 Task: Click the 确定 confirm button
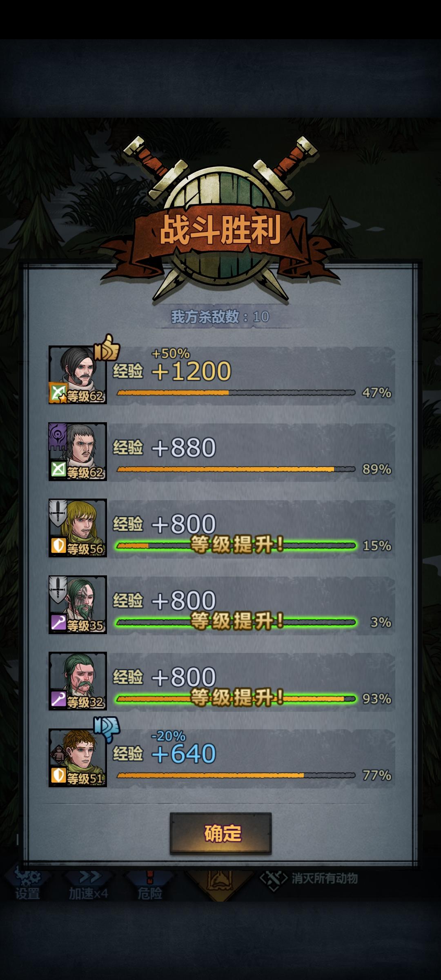(x=220, y=833)
